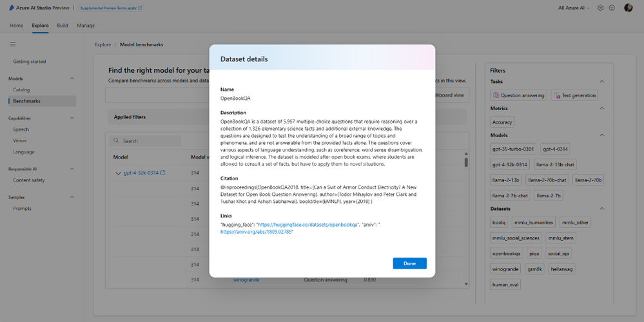The image size is (644, 322).
Task: Toggle mmlu_stem dataset filter
Action: [x=561, y=238]
